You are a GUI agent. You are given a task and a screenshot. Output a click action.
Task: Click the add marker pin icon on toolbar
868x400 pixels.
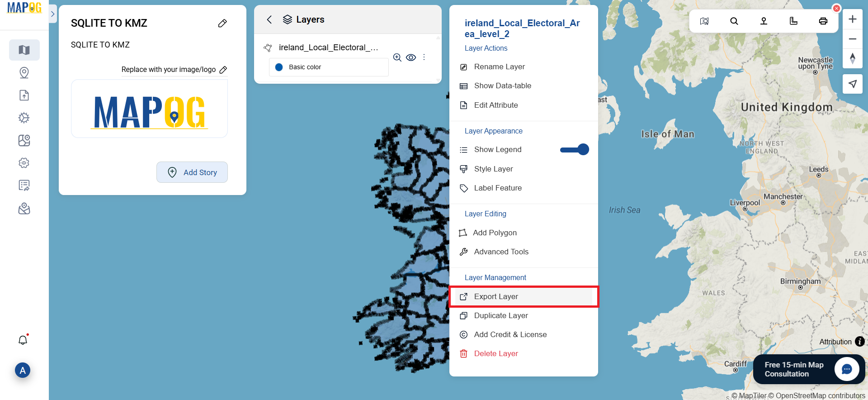tap(764, 21)
